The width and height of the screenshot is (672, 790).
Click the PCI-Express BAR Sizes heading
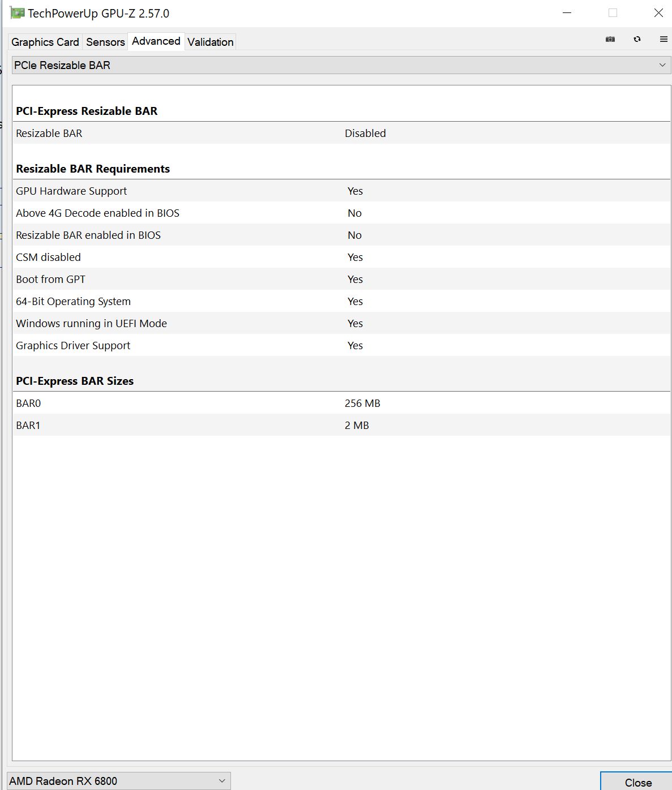[75, 381]
